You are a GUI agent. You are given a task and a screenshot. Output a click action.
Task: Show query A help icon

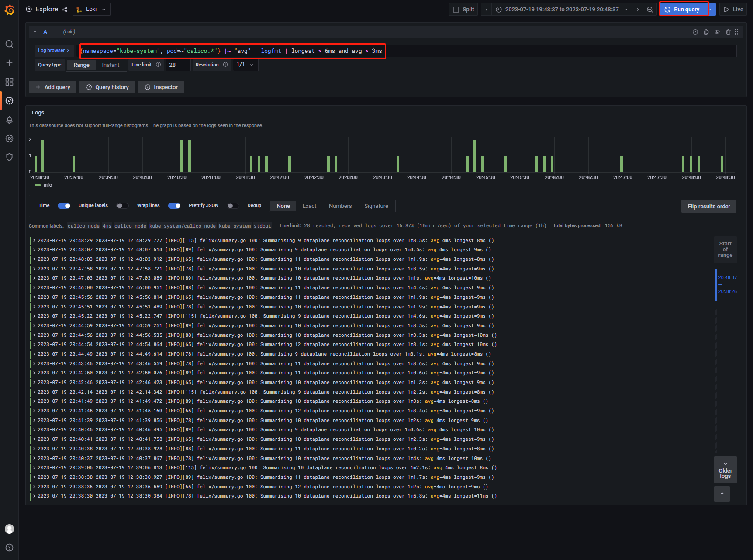(x=695, y=32)
